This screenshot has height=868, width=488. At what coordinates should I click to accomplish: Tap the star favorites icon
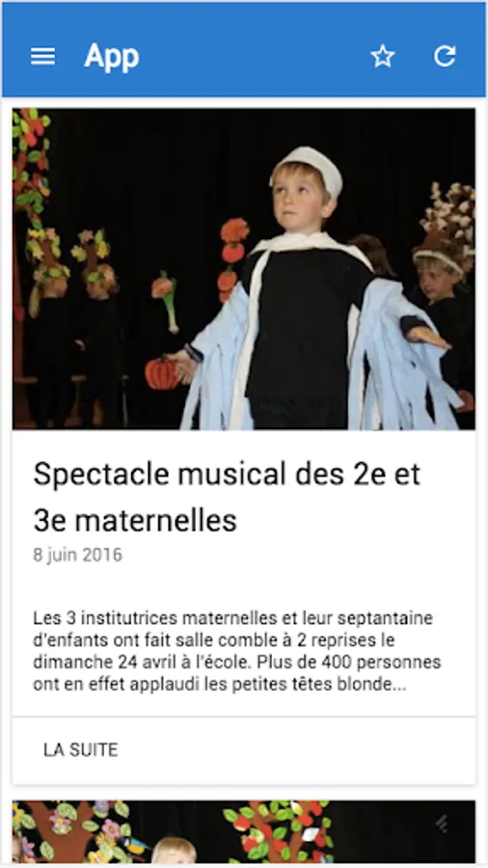(x=382, y=56)
